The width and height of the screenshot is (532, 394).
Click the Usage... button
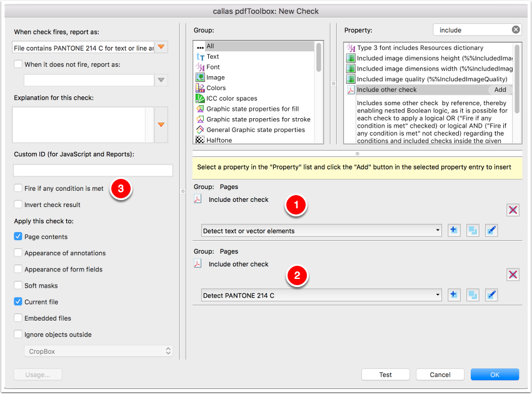(38, 375)
